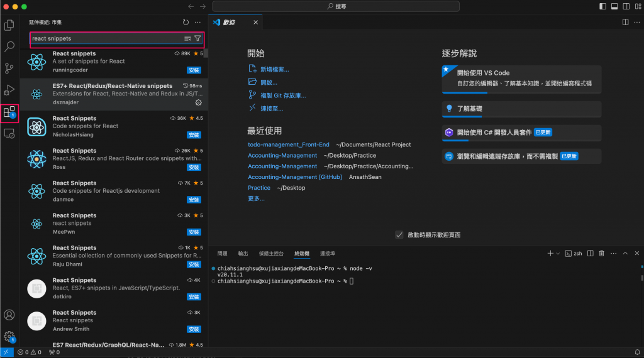
Task: Install React Snippets by Raju Dhami
Action: pos(194,264)
